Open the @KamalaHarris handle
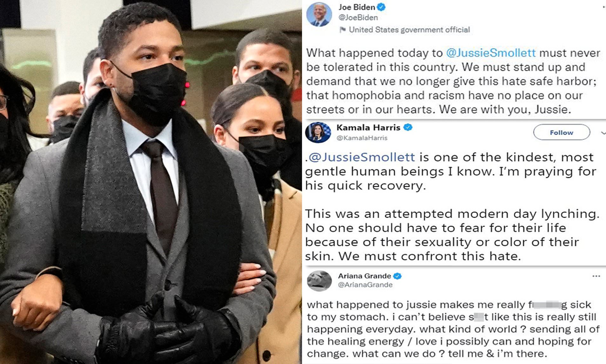This screenshot has width=606, height=364. click(x=362, y=138)
